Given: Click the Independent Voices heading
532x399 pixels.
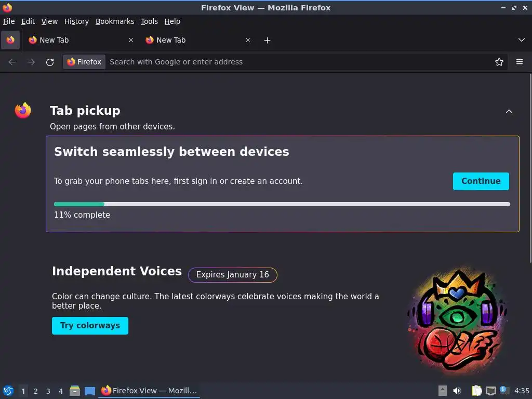Looking at the screenshot, I should pyautogui.click(x=117, y=271).
